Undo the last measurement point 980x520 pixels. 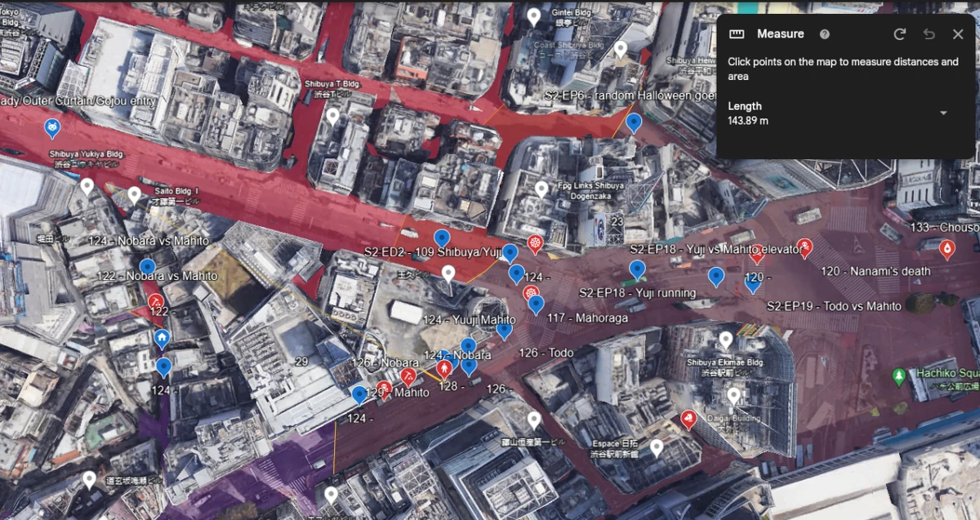pyautogui.click(x=929, y=34)
